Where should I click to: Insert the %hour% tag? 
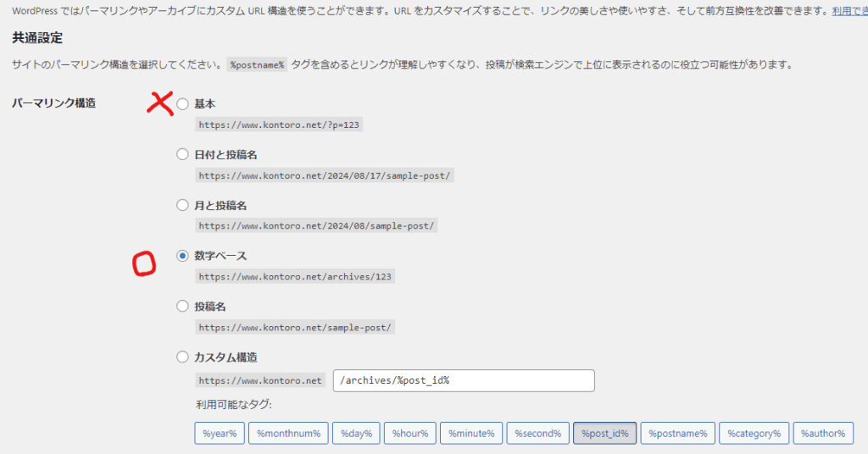click(x=410, y=433)
